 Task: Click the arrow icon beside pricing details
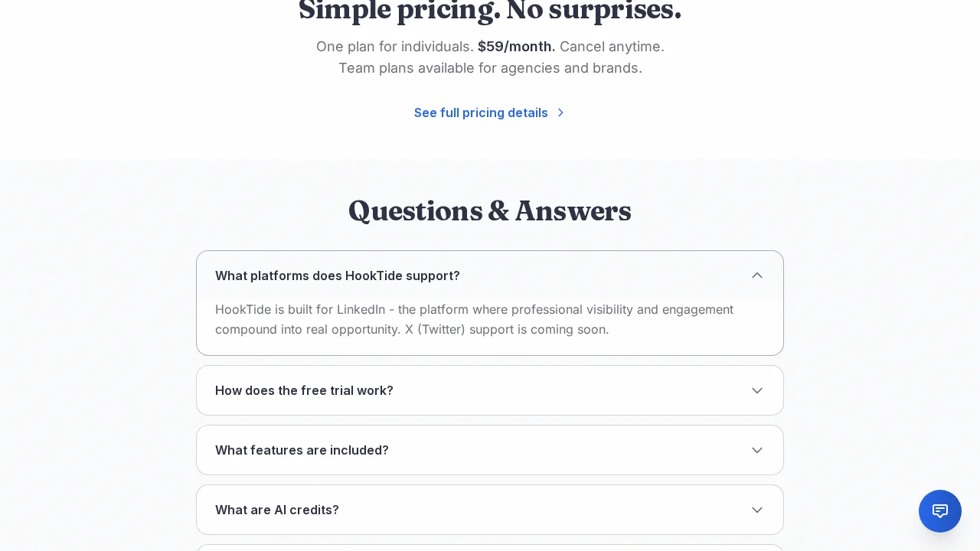(560, 112)
